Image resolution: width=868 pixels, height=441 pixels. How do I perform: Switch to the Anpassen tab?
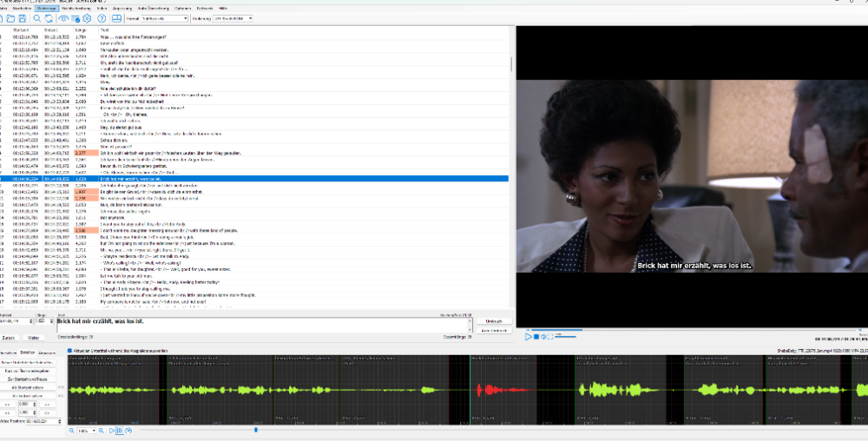coord(47,353)
